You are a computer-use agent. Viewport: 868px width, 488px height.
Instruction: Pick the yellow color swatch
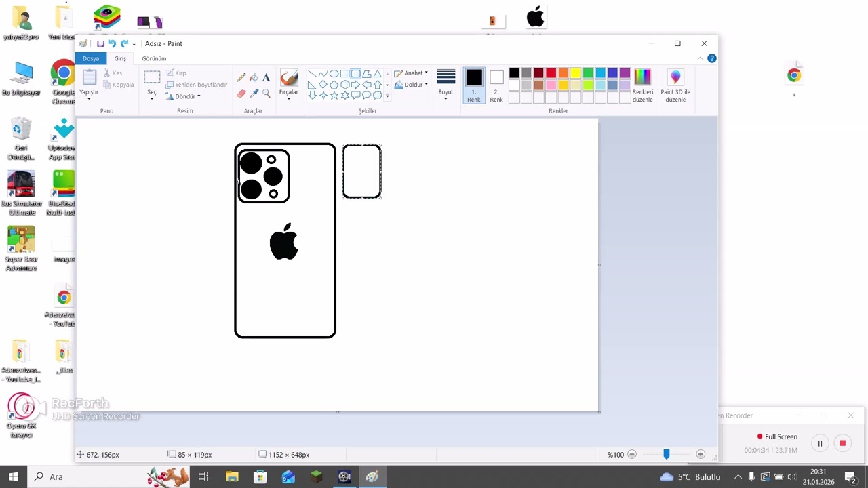576,73
